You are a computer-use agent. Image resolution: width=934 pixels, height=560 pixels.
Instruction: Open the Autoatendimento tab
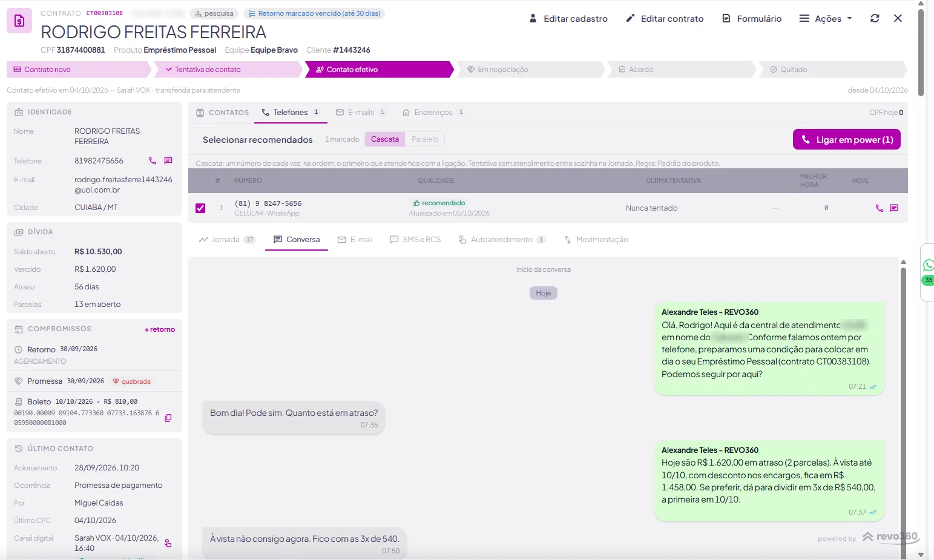(502, 240)
